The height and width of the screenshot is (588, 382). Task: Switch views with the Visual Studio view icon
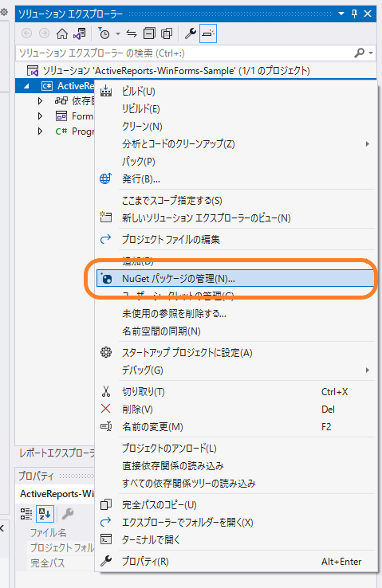tap(79, 33)
